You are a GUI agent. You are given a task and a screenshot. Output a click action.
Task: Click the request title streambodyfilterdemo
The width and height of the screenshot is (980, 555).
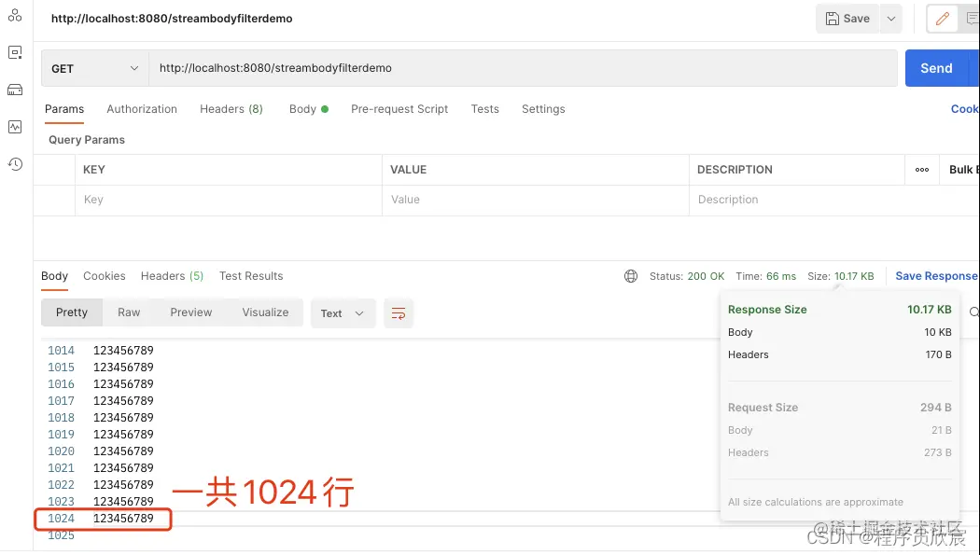point(172,19)
